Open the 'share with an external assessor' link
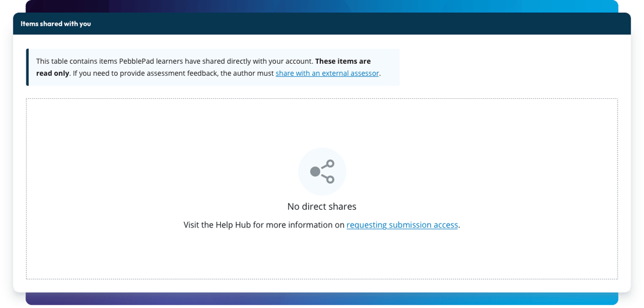Screen dimensions: 644x308 coord(327,74)
